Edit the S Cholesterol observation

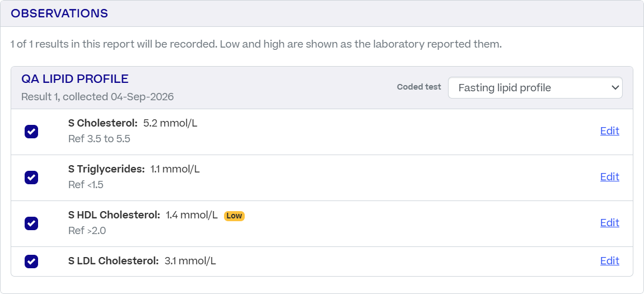[609, 131]
